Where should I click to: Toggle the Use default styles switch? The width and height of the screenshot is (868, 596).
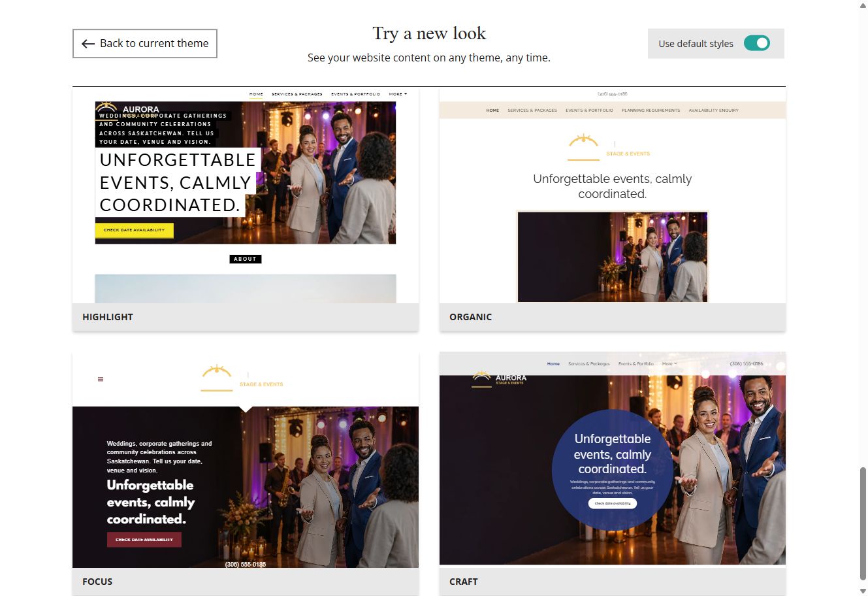click(757, 43)
